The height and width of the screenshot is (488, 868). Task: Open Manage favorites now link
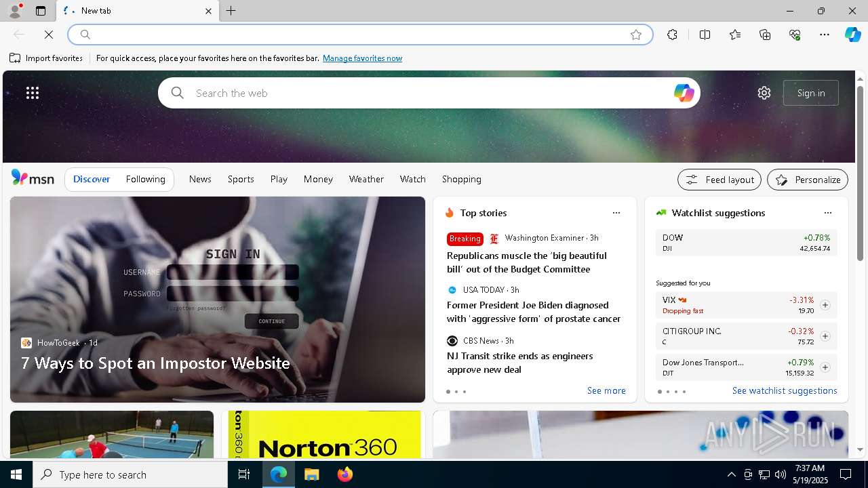coord(362,58)
